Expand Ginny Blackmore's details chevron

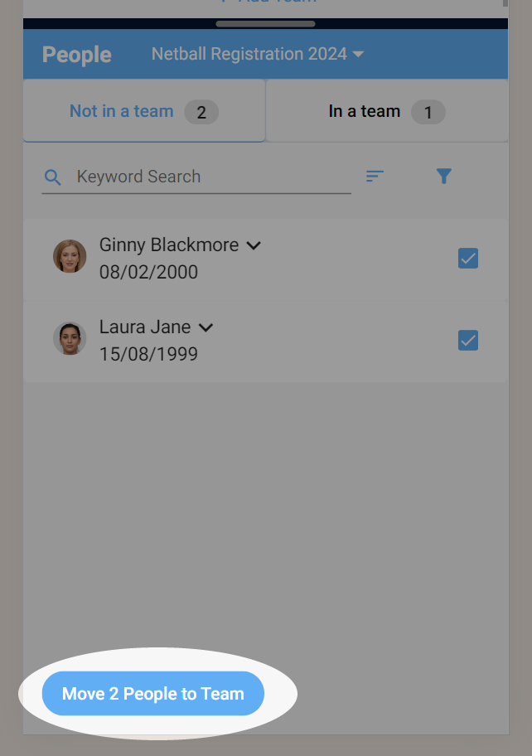(x=254, y=246)
